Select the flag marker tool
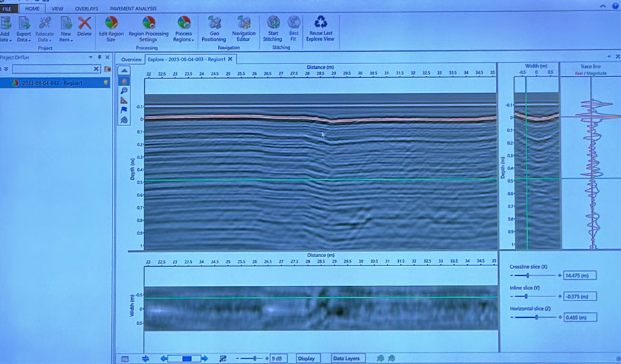Screen dimensions: 621x364 pos(124,110)
